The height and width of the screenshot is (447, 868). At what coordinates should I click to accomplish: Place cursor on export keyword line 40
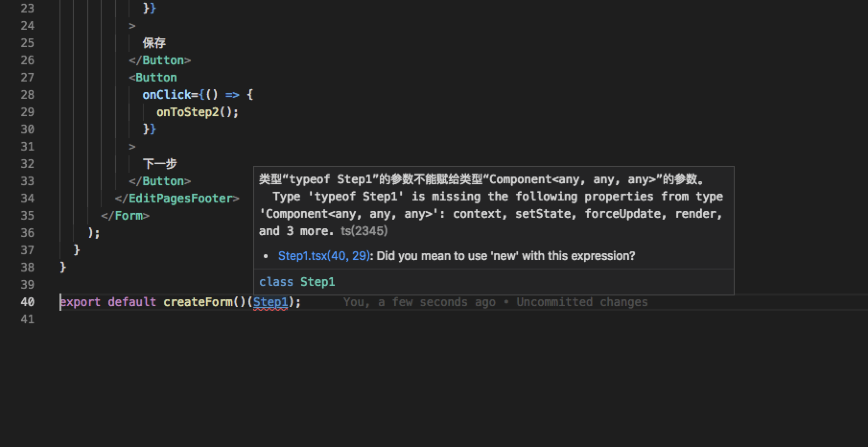(81, 302)
